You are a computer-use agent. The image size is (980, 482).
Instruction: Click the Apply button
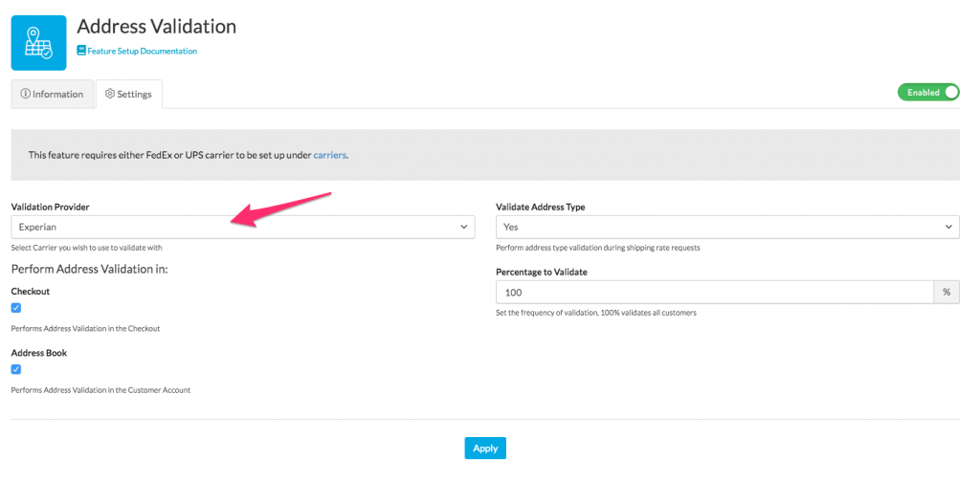[x=485, y=449]
